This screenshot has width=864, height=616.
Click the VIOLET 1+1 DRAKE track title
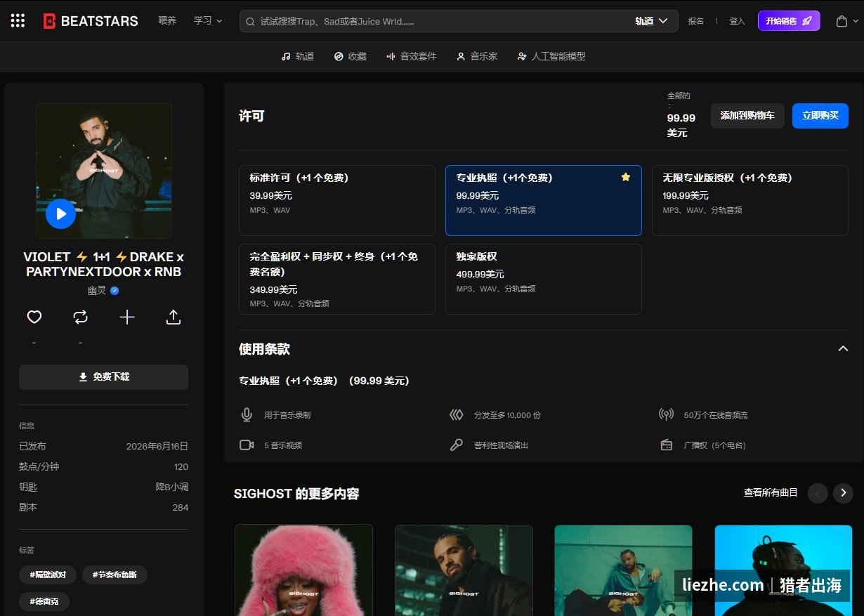point(104,264)
